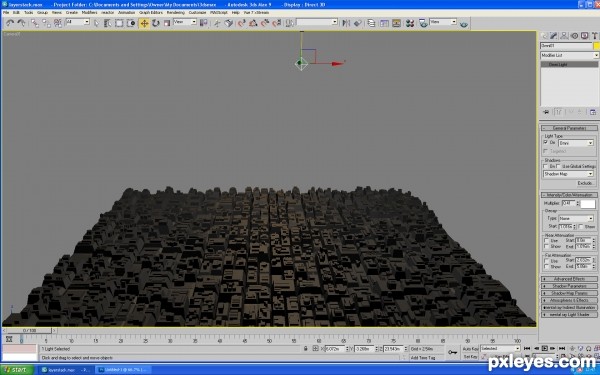Open the Light Type Omni dropdown

(x=576, y=143)
